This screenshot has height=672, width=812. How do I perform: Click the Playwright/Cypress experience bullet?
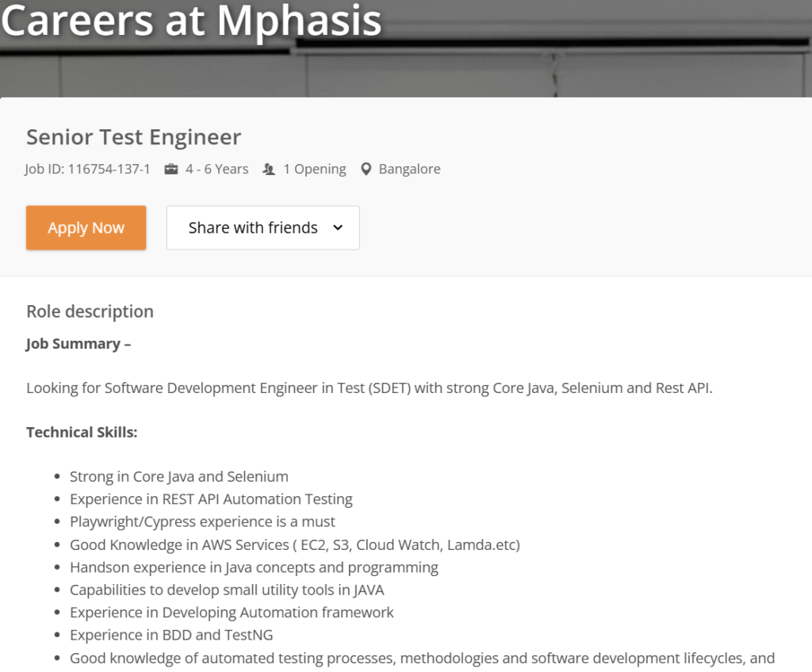[x=202, y=522]
